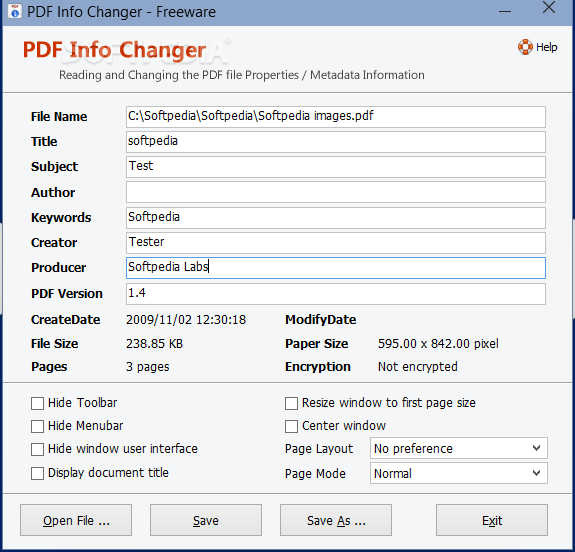Click the PDF Version field
This screenshot has width=575, height=552.
click(x=336, y=293)
